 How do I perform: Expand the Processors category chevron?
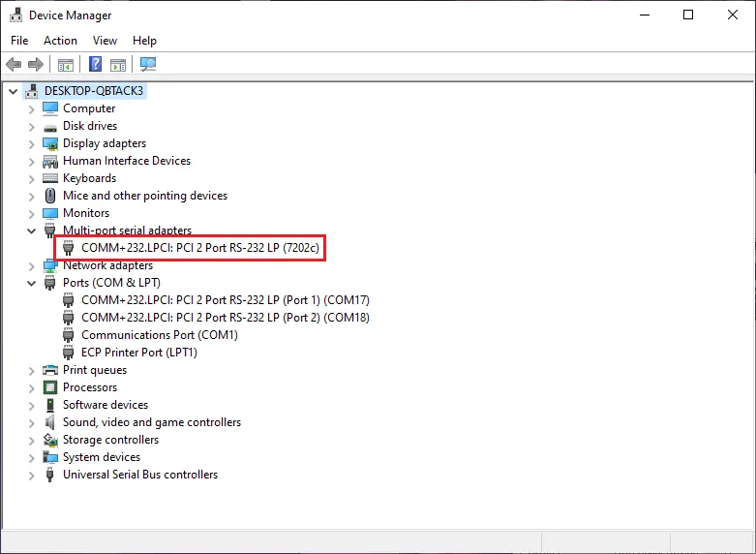pyautogui.click(x=31, y=388)
